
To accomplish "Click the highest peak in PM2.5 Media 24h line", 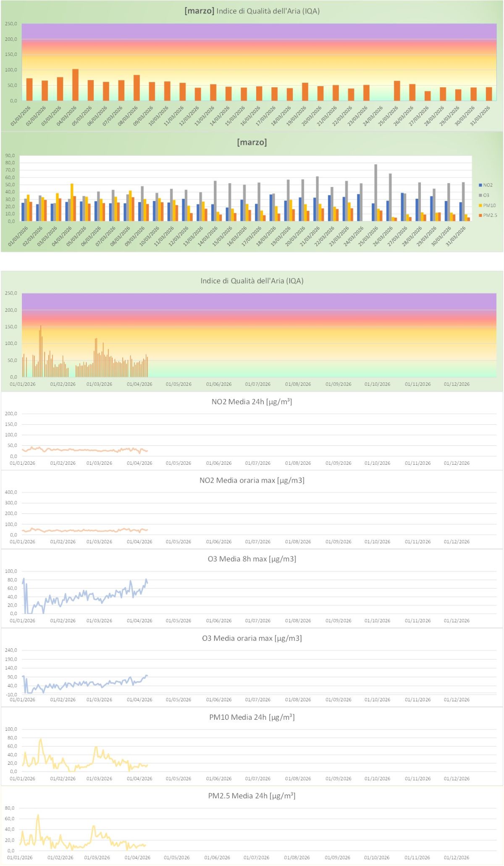I will coord(38,816).
